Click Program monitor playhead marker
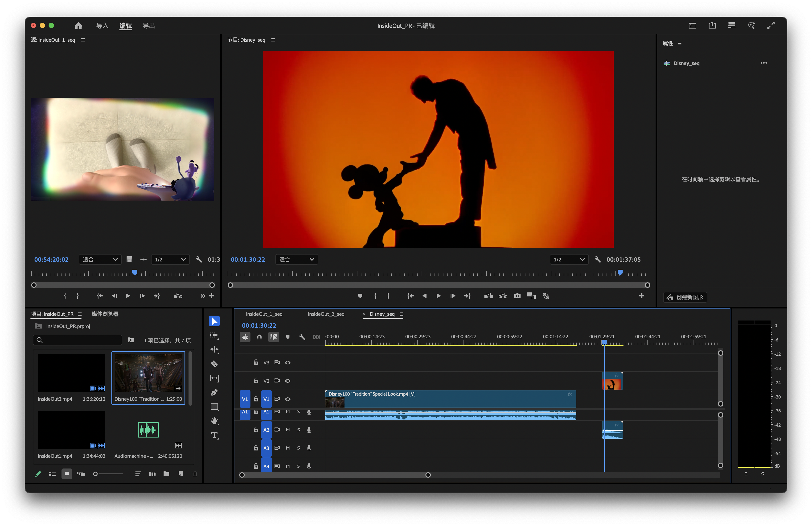 pyautogui.click(x=620, y=272)
